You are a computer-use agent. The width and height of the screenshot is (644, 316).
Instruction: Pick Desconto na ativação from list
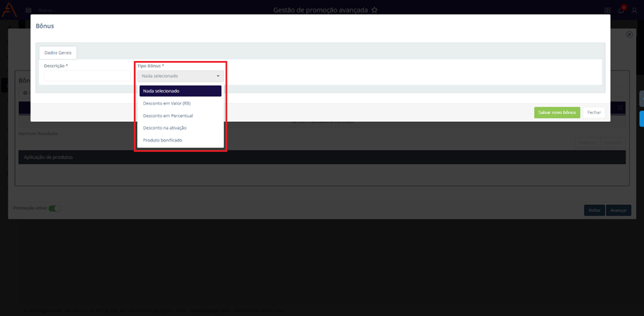164,128
